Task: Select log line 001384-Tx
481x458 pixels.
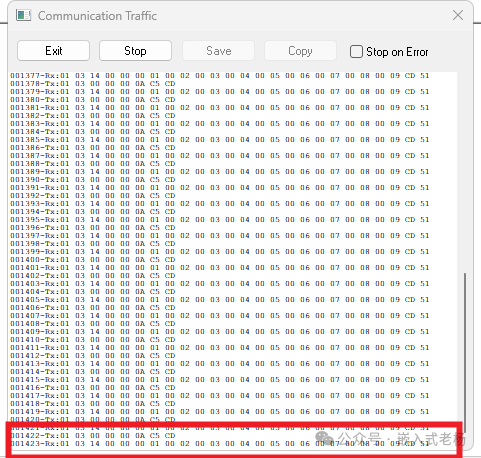Action: pyautogui.click(x=93, y=132)
